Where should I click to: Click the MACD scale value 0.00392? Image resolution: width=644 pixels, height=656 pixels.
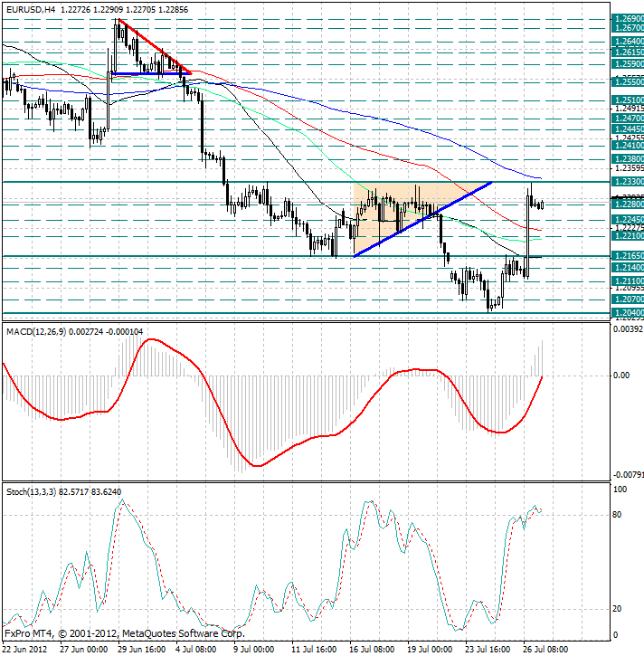pos(628,329)
